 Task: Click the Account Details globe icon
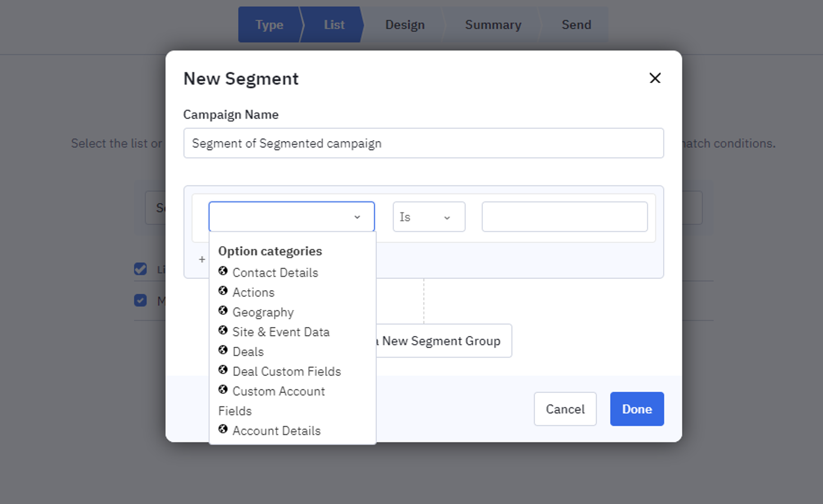click(x=223, y=429)
